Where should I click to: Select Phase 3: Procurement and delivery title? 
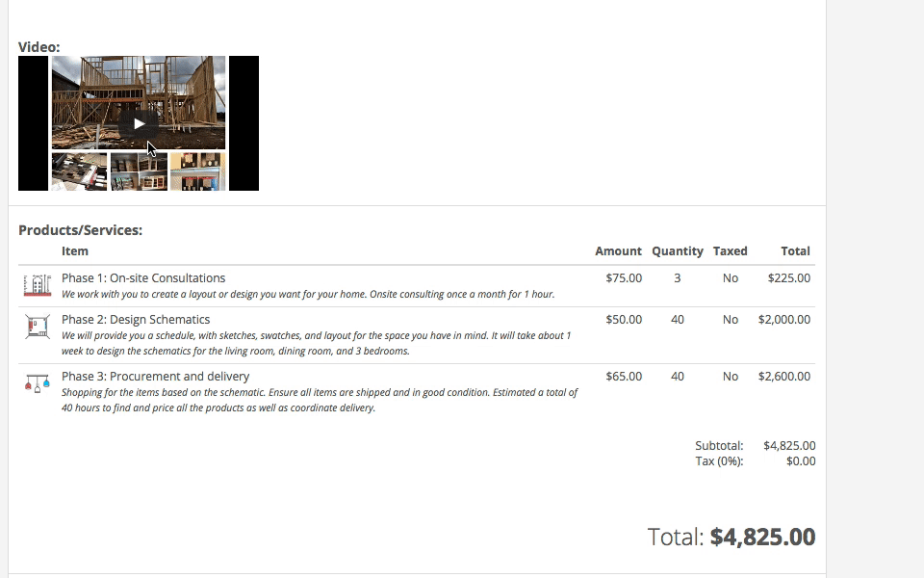tap(155, 377)
